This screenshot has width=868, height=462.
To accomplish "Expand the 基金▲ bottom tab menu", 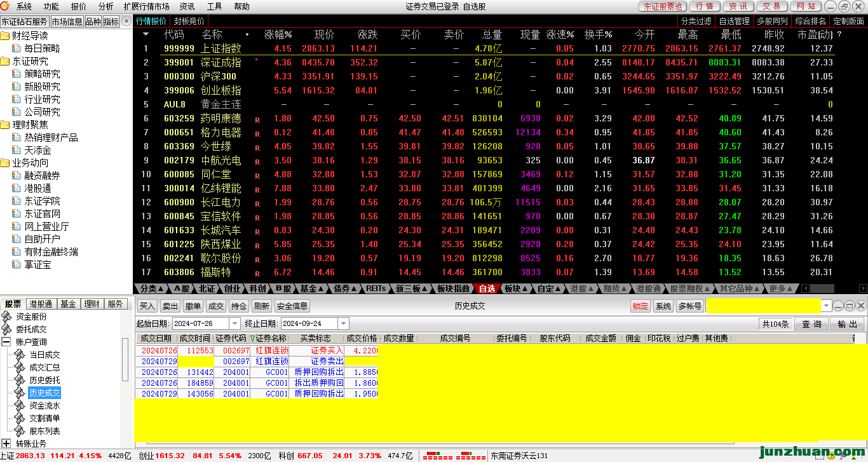I will (x=313, y=289).
